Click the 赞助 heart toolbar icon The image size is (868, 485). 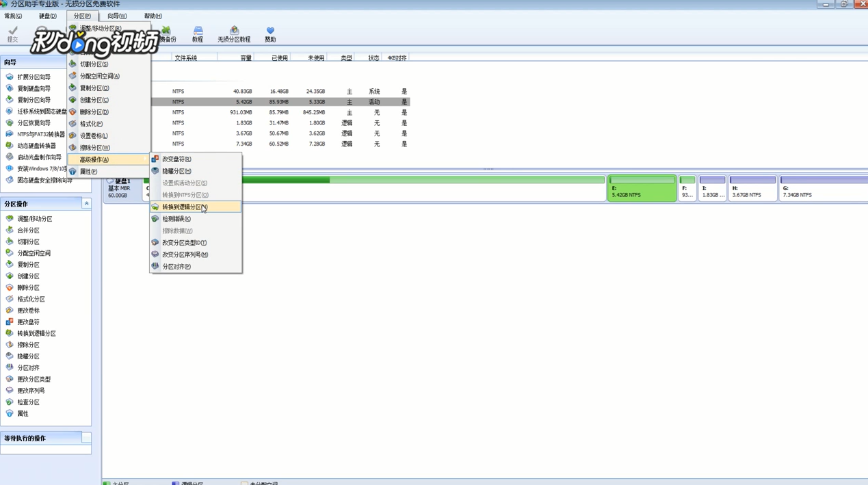coord(270,34)
